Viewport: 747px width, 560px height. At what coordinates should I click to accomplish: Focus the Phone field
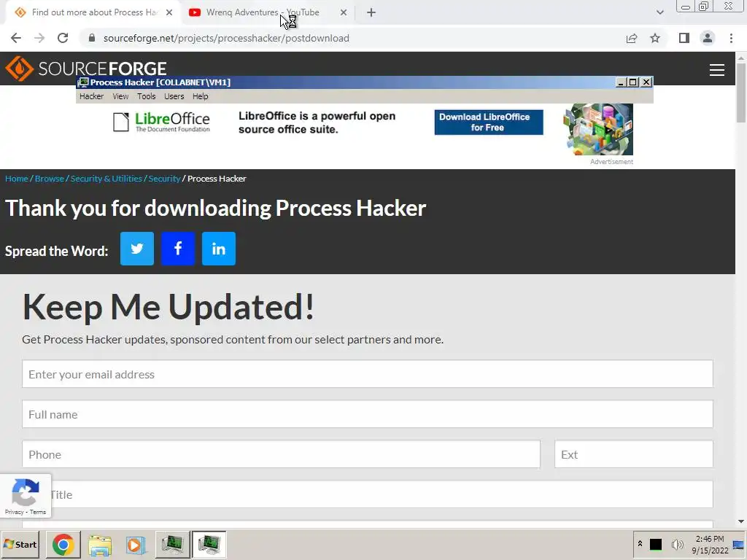[281, 454]
